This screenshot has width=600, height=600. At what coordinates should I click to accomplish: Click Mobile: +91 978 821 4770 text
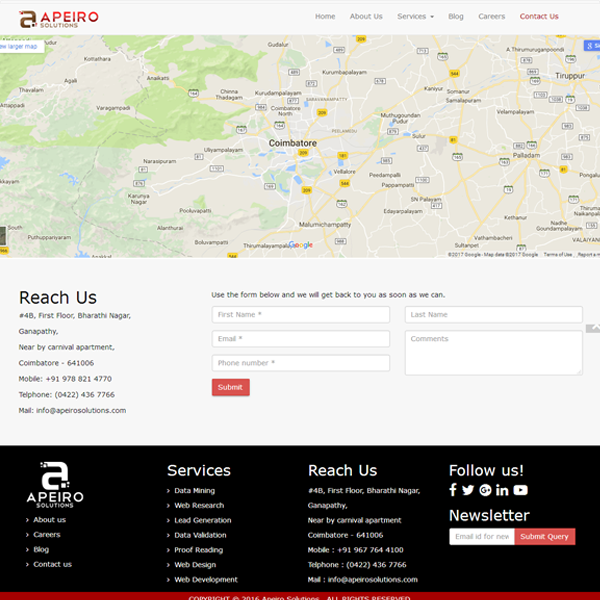point(65,379)
